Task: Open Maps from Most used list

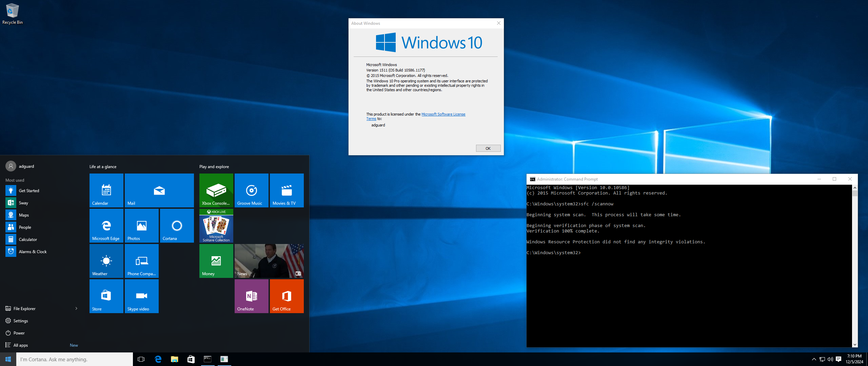Action: 42,215
